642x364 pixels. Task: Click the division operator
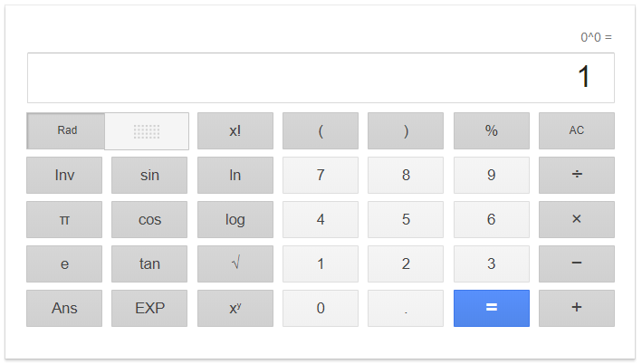577,176
